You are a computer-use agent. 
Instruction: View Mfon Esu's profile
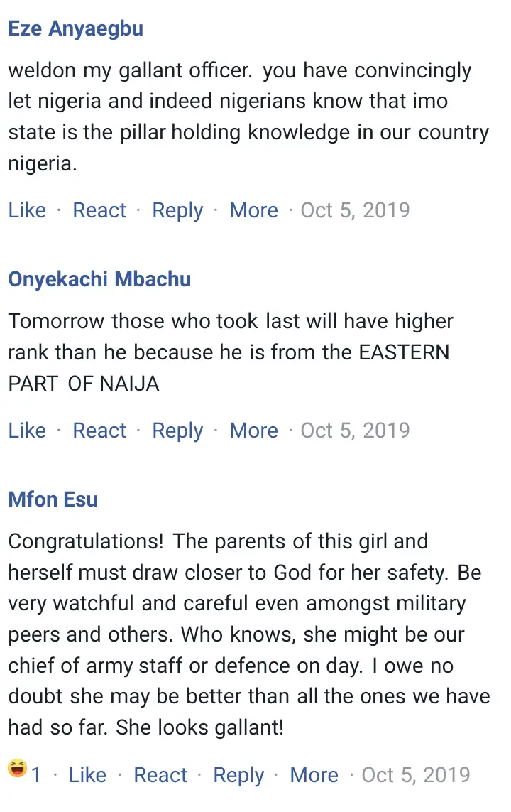tap(53, 499)
